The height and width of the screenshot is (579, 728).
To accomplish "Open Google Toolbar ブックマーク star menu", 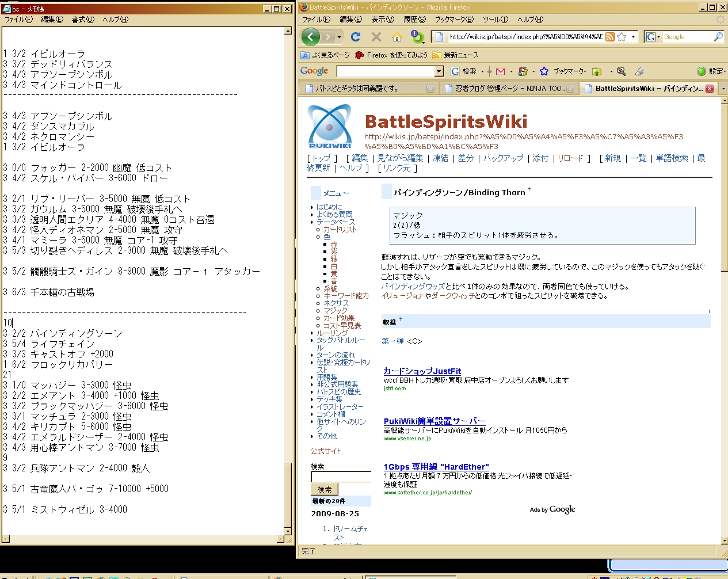I will point(562,71).
